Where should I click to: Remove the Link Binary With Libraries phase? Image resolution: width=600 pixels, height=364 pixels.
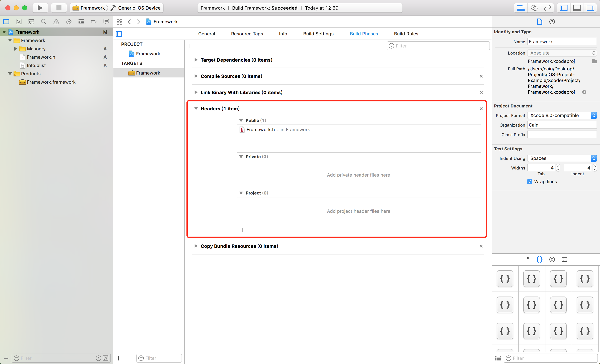point(481,92)
